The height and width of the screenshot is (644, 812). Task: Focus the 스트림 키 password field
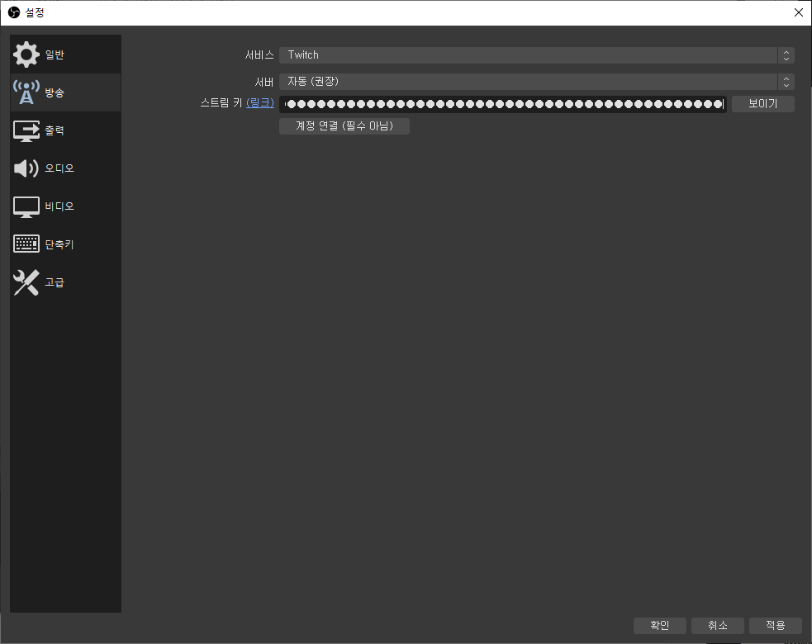click(503, 104)
